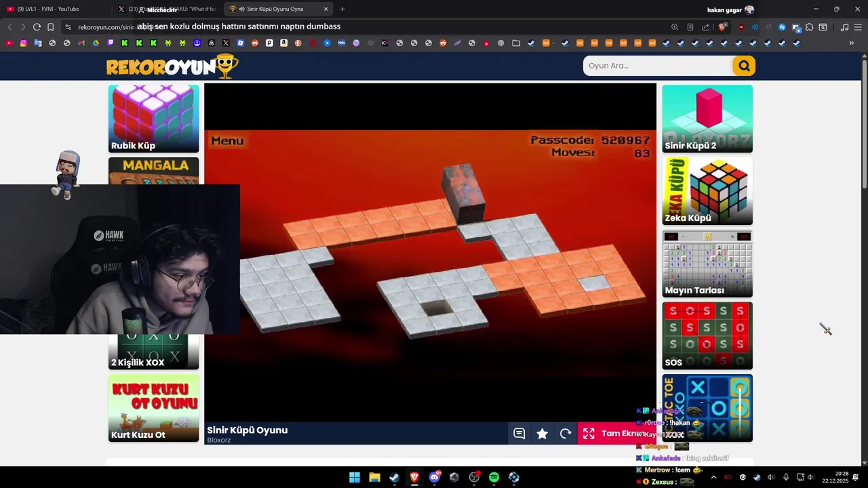Open the Mangala game thumbnail
This screenshot has width=868, height=488.
point(154,171)
